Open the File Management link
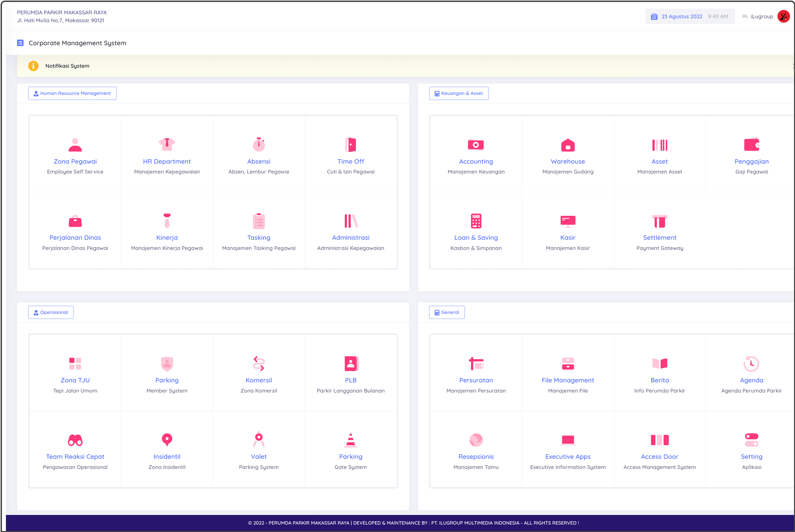Image resolution: width=795 pixels, height=532 pixels. click(x=568, y=380)
